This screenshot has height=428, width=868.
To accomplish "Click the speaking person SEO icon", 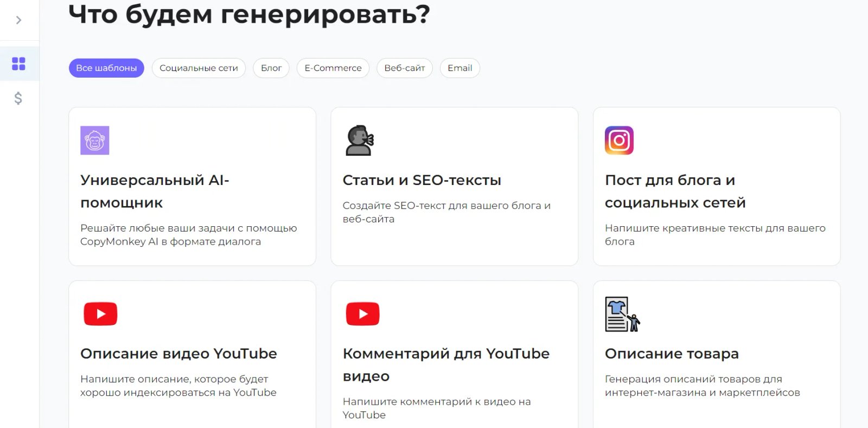I will (x=360, y=140).
